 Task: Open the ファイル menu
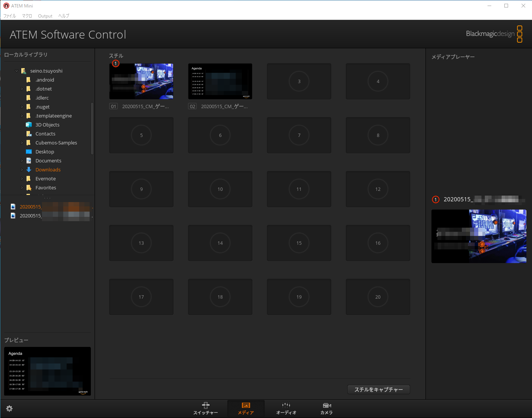(10, 16)
